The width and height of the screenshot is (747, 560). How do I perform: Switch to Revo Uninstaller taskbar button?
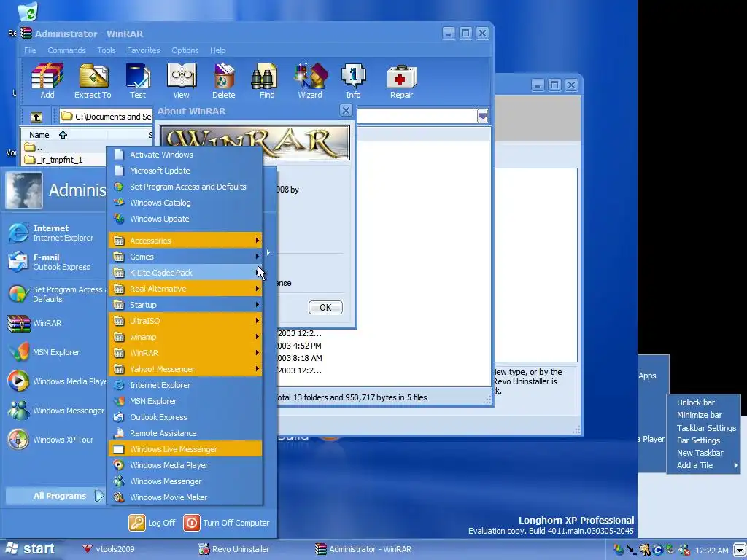[234, 549]
